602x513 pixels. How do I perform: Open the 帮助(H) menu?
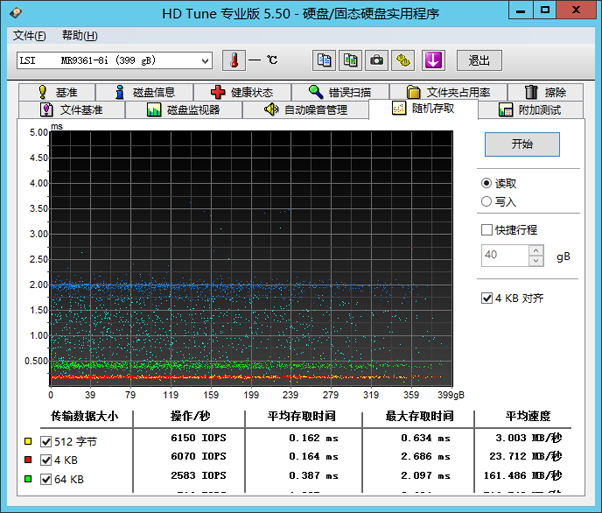79,36
